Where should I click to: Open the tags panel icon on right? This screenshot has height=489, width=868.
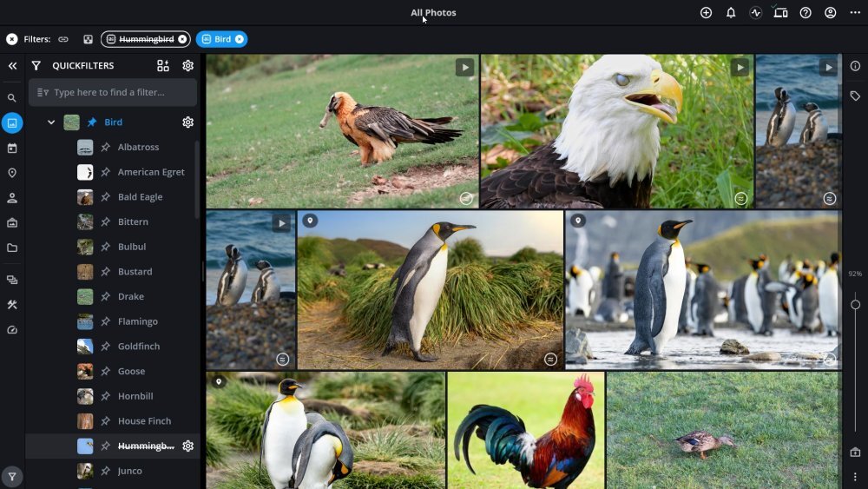855,96
